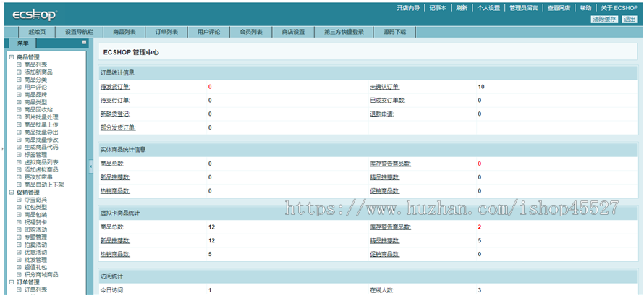Viewport: 644px width, 296px height.
Task: Collapse the 促销管理 tree group icon
Action: 12,192
